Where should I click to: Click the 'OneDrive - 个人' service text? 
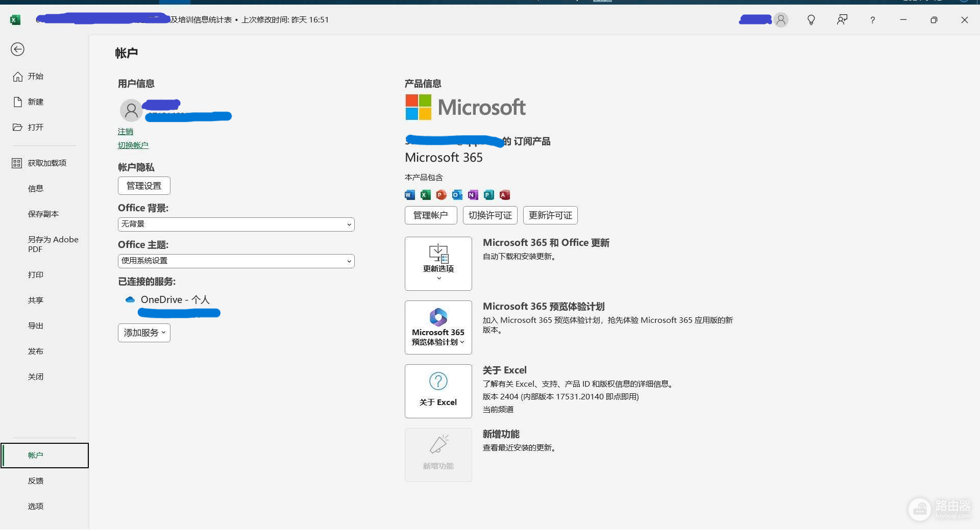[x=175, y=300]
